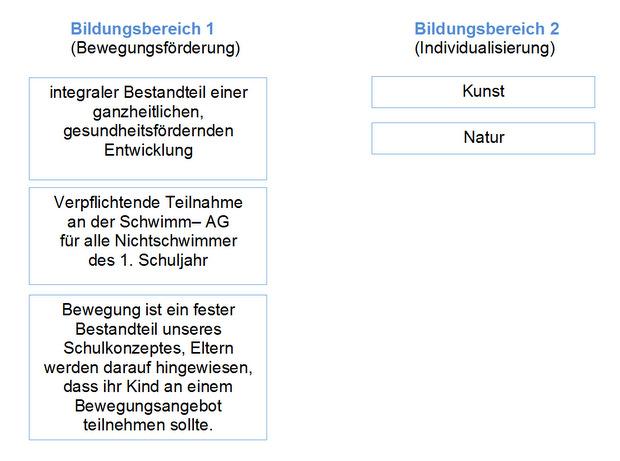Image resolution: width=620 pixels, height=461 pixels.
Task: Click the text ganzheitlichen
Action: tap(148, 112)
